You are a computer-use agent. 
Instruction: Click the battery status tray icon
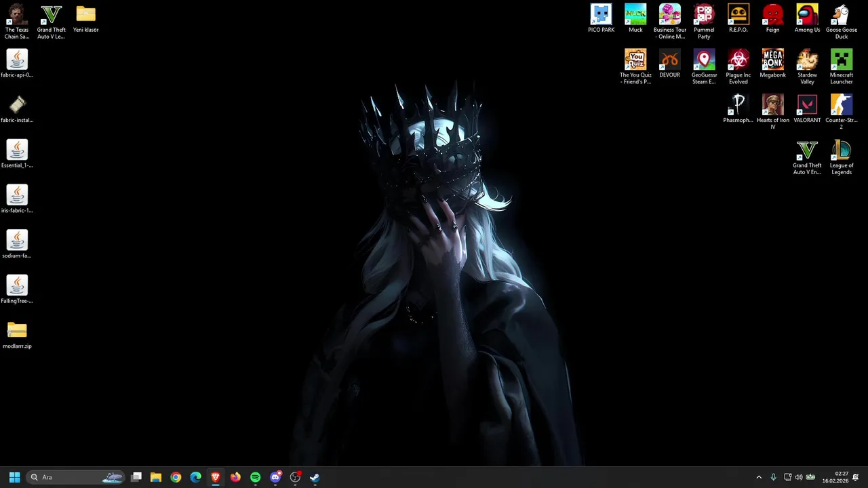pyautogui.click(x=810, y=477)
